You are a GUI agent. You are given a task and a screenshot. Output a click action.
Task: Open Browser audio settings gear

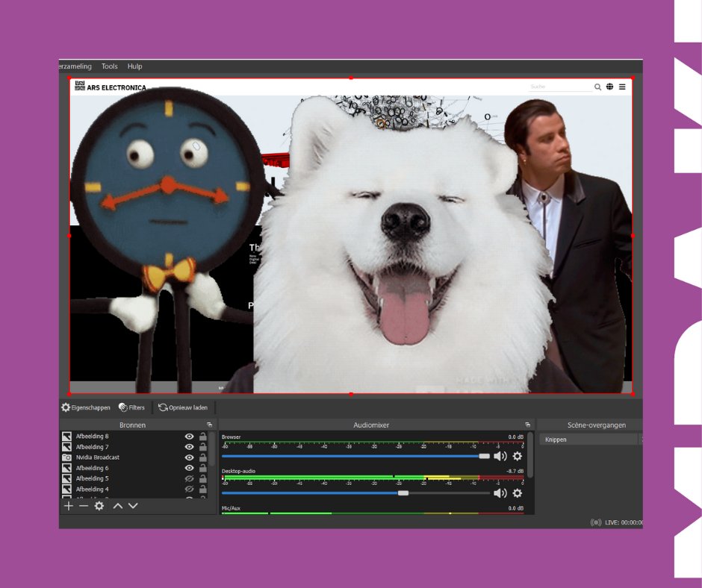(517, 456)
